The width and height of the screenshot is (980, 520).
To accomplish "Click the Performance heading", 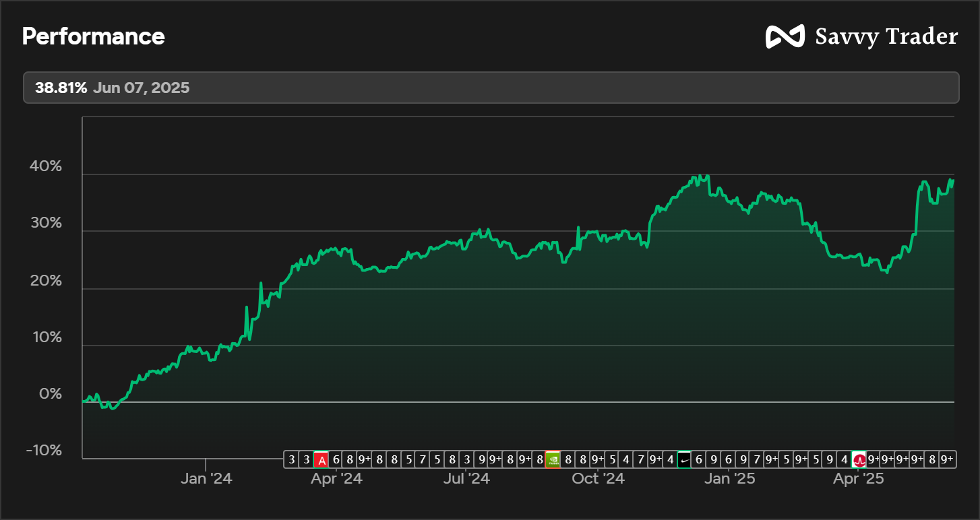I will coord(93,36).
